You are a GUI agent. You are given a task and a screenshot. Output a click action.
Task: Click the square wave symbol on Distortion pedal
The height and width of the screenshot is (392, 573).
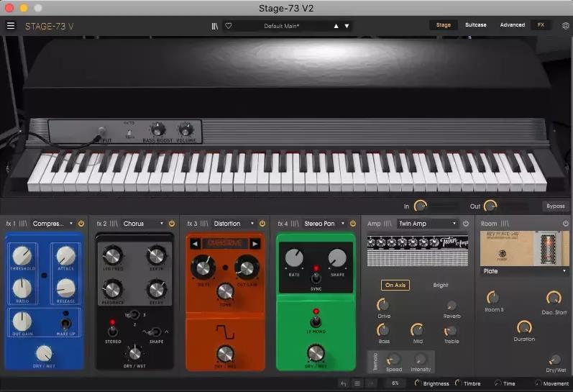coord(225,332)
